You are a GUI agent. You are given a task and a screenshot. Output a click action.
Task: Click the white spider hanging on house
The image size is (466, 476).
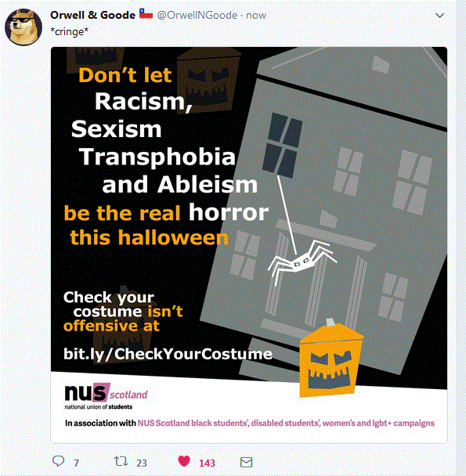click(x=302, y=261)
